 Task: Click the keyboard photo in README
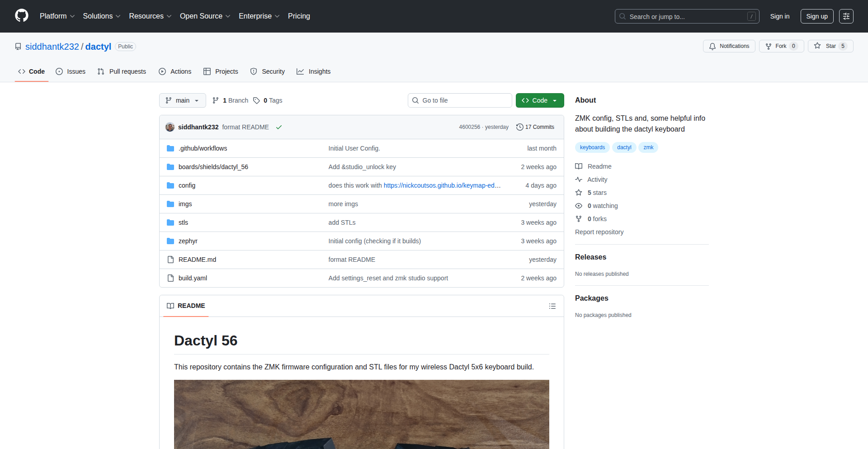click(362, 414)
